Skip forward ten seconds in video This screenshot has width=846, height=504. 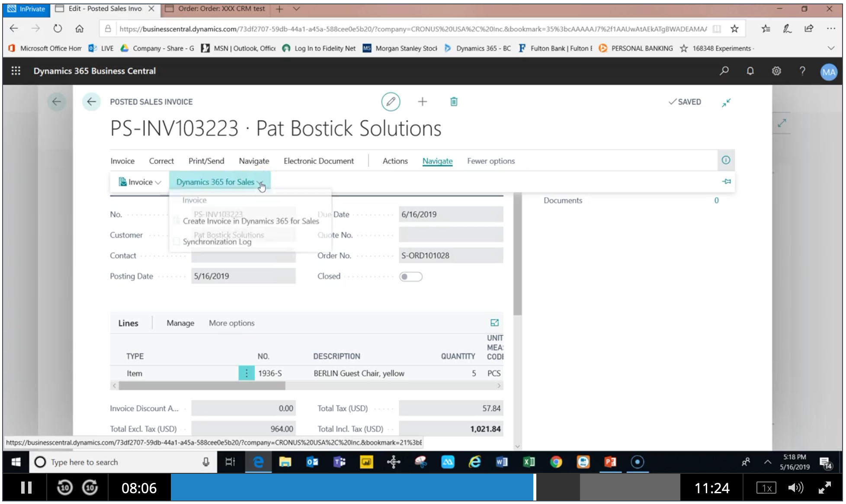coord(90,488)
